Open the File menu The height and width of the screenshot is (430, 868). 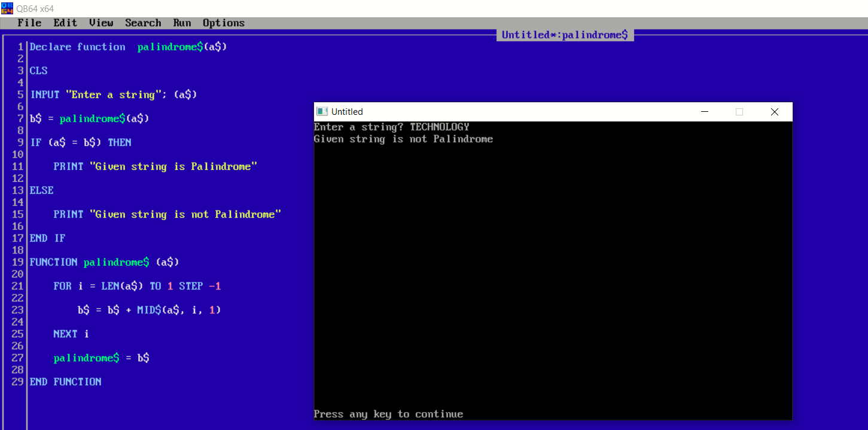click(x=30, y=23)
